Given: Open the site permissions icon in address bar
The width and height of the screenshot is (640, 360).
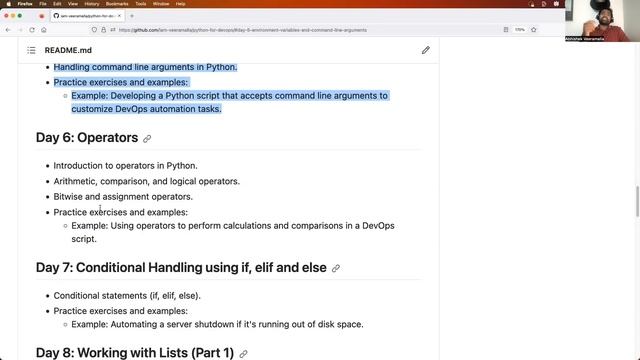Looking at the screenshot, I should click(113, 30).
